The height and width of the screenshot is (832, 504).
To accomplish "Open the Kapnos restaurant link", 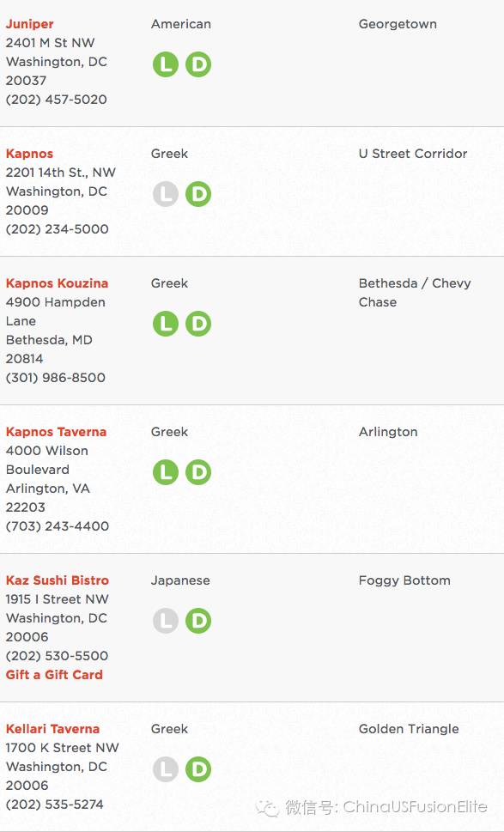I will click(30, 154).
